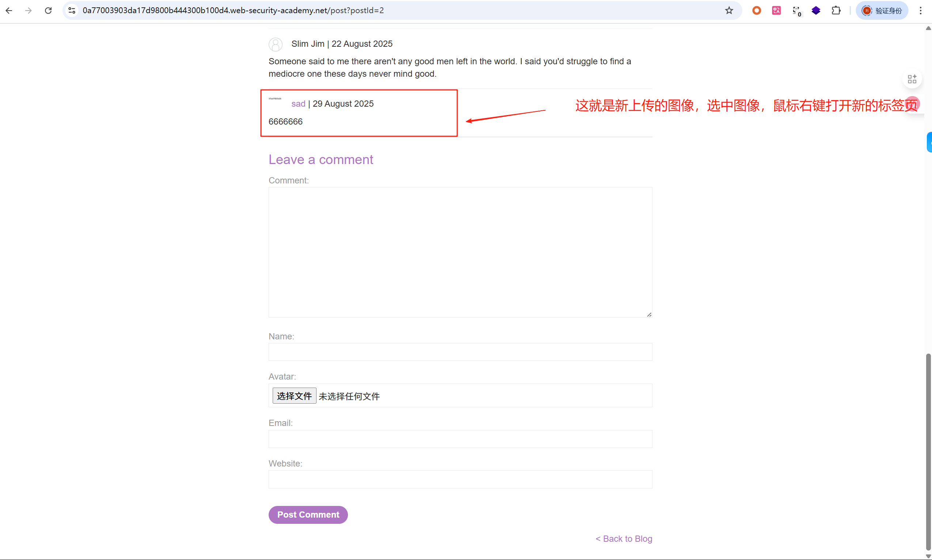The width and height of the screenshot is (932, 560).
Task: Follow the Back to Blog link
Action: click(x=624, y=538)
